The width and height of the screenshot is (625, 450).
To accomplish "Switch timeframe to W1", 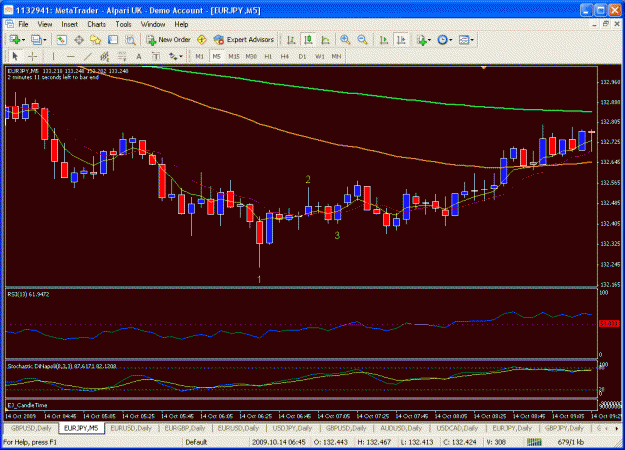I will [320, 56].
